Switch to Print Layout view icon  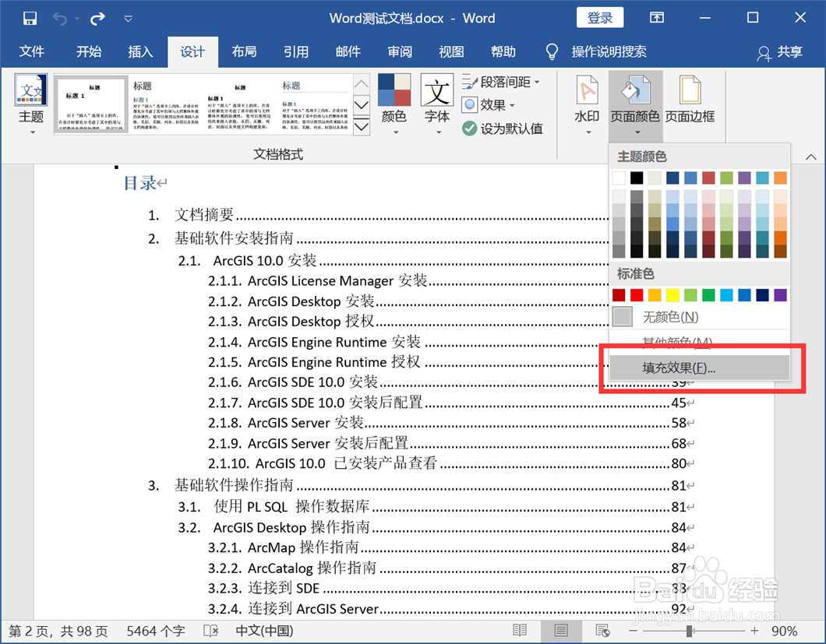coord(561,630)
